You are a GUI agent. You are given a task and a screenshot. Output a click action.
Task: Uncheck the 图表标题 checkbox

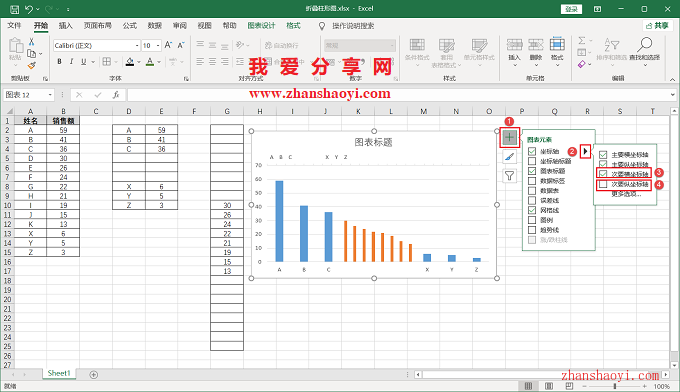click(x=532, y=171)
